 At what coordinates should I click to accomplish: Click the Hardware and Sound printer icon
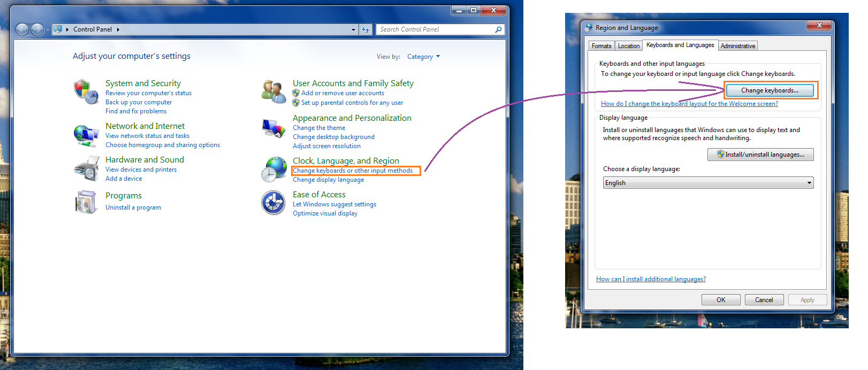[x=86, y=168]
